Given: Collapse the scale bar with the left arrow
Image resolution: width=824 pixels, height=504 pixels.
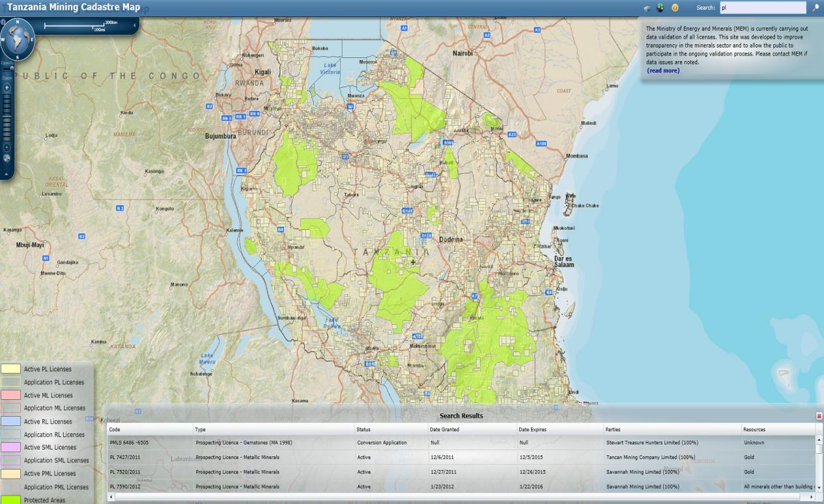Looking at the screenshot, I should (135, 25).
